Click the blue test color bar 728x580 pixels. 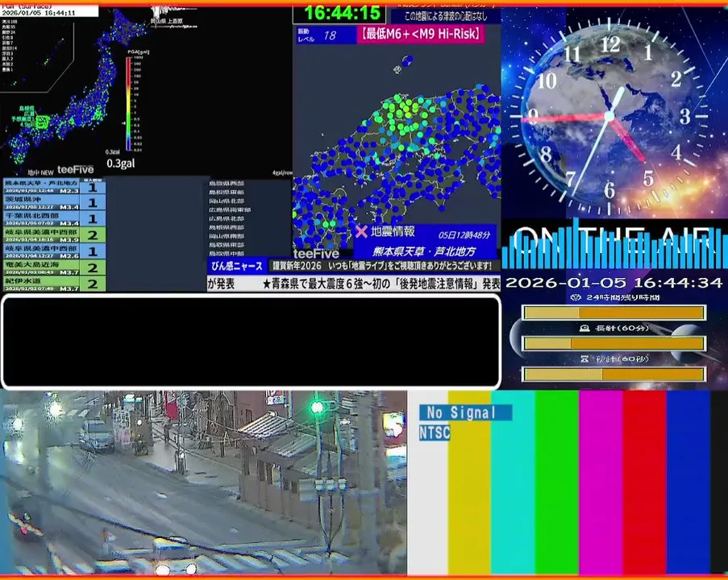tap(688, 483)
